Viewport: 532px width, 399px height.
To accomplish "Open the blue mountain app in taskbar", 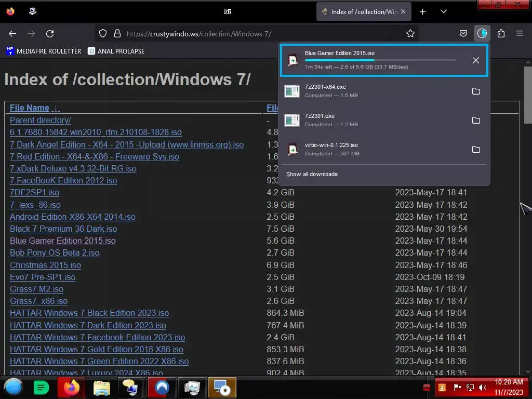I will 162,388.
